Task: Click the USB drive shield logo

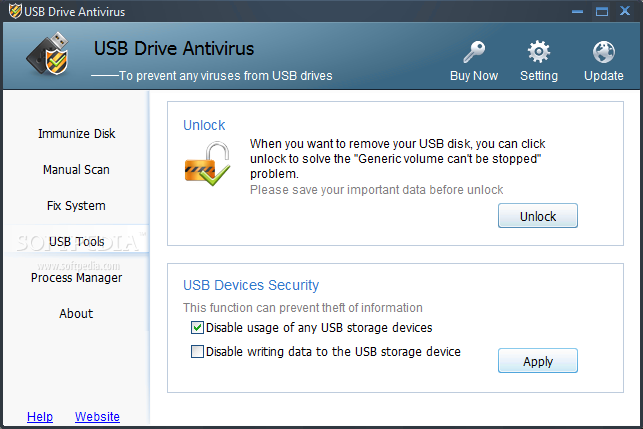Action: (48, 54)
